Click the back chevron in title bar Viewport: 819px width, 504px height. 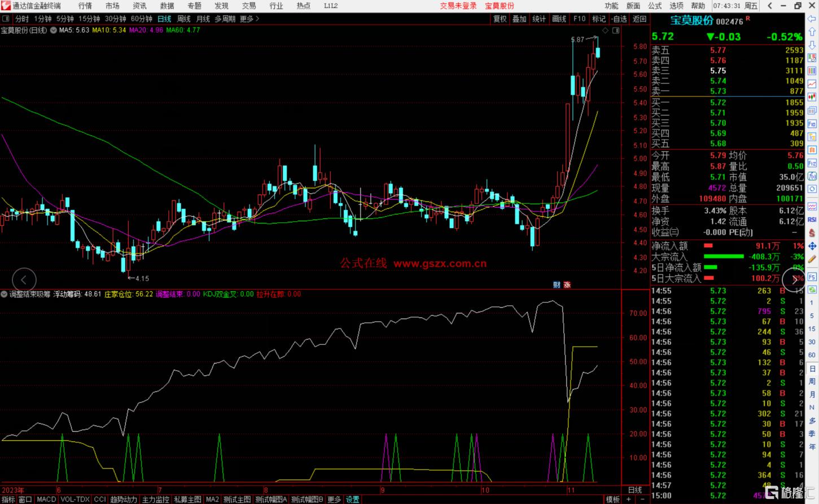[770, 6]
